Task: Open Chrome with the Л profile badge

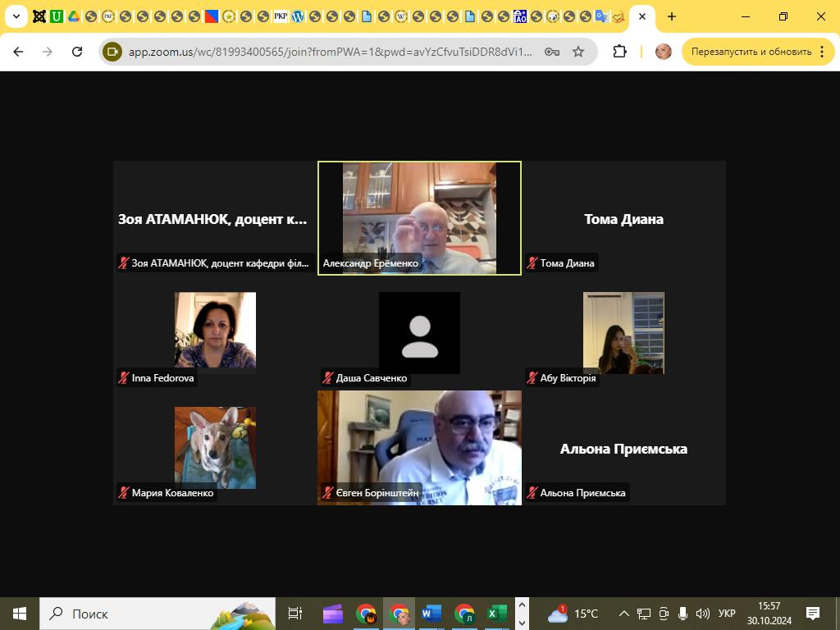Action: click(x=464, y=614)
